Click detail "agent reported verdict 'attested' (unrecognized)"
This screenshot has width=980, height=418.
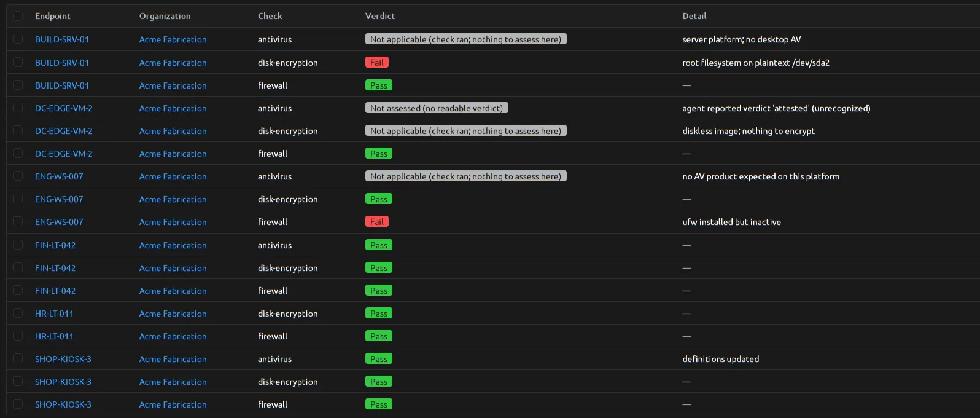(777, 108)
